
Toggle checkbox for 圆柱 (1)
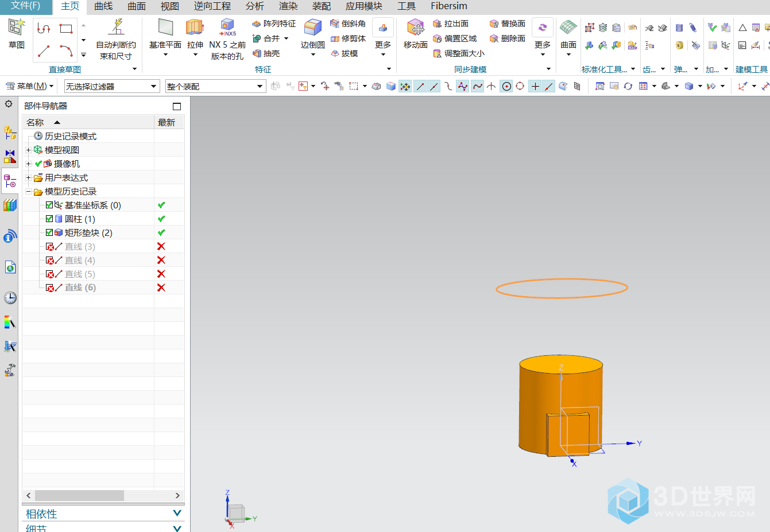point(49,219)
